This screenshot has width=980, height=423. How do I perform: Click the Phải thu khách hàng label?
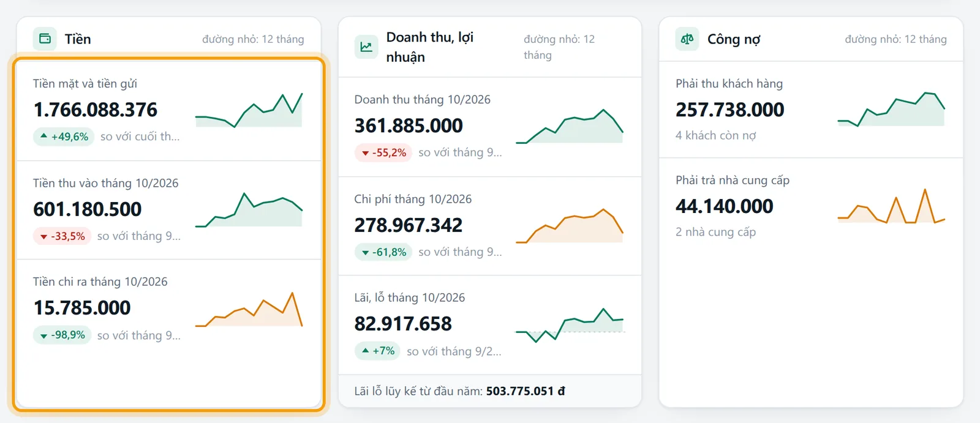[729, 84]
